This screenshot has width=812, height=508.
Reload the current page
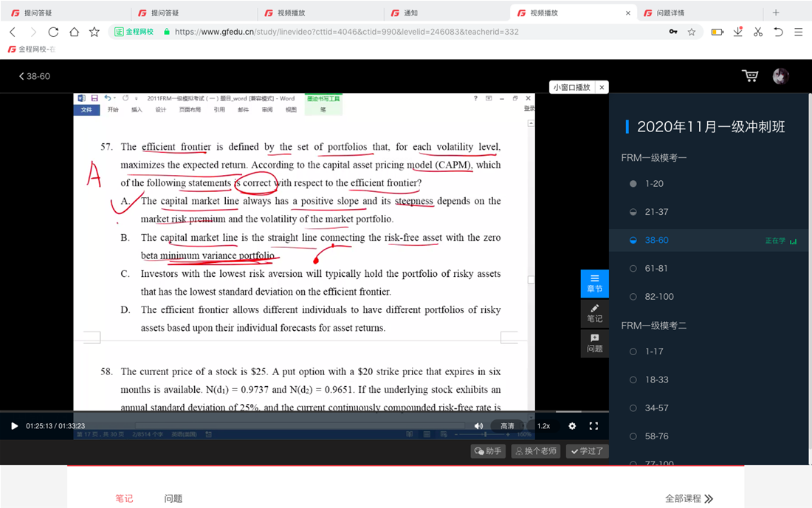pyautogui.click(x=53, y=32)
